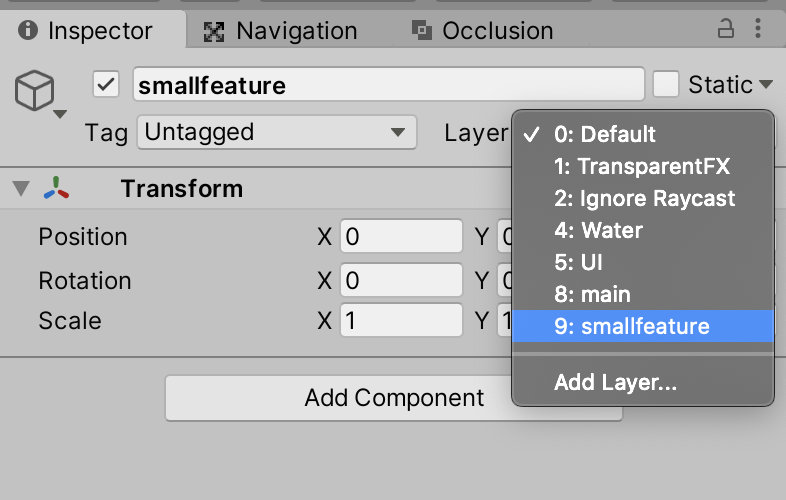The height and width of the screenshot is (500, 786).
Task: Switch to the Navigation tab
Action: click(x=281, y=31)
